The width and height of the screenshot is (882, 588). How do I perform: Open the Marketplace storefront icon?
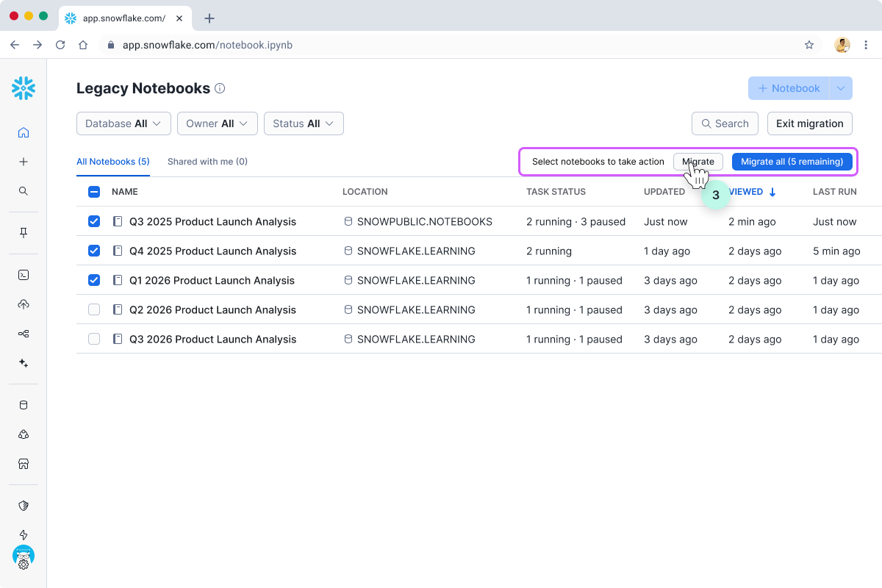tap(24, 464)
